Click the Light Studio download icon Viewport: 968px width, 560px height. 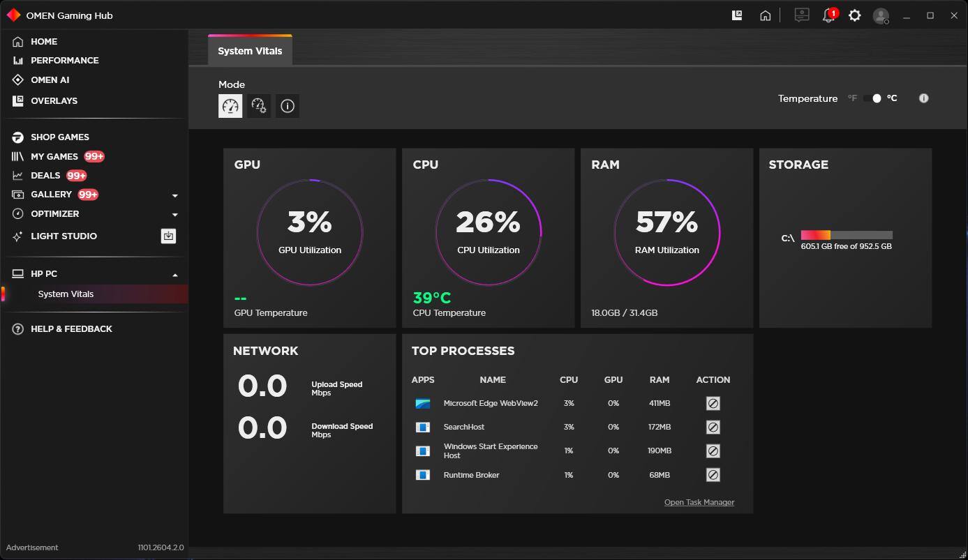coord(168,236)
